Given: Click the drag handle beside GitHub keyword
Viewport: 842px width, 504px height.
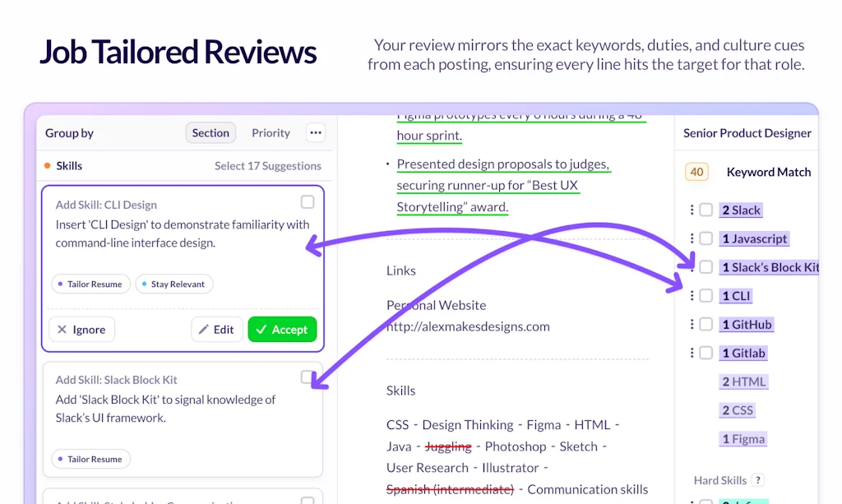Looking at the screenshot, I should coord(692,324).
